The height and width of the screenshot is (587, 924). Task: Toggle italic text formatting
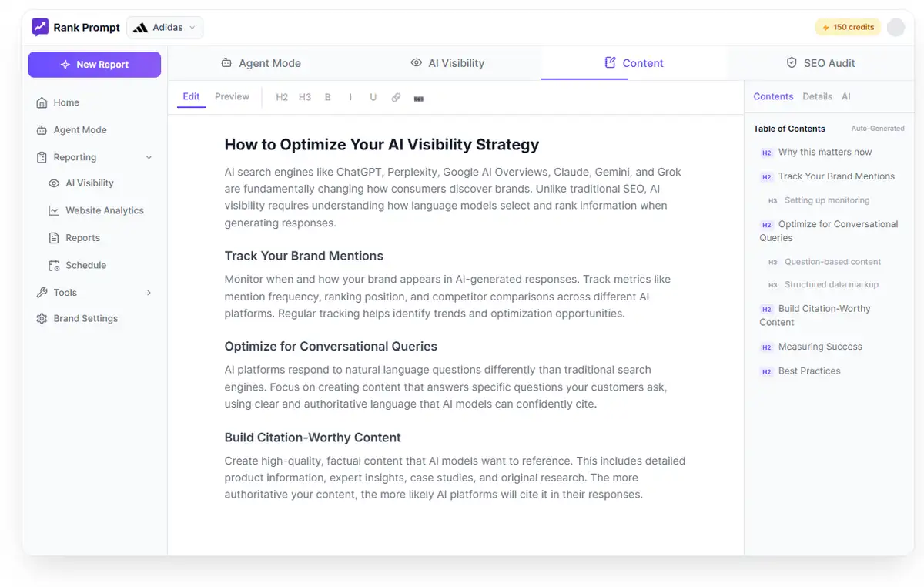pos(350,97)
